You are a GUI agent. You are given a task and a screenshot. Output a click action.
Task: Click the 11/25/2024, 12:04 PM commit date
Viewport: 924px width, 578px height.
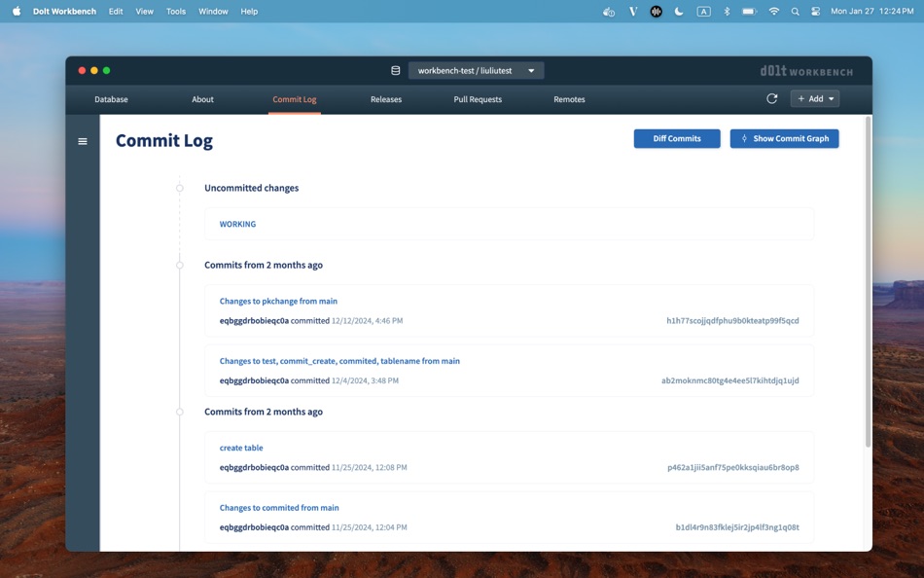click(x=369, y=527)
